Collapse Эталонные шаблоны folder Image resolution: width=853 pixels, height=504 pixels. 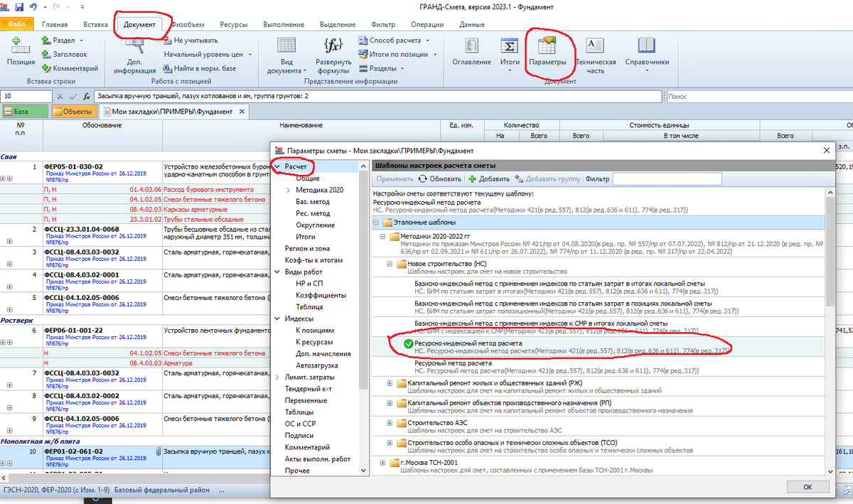tap(376, 222)
